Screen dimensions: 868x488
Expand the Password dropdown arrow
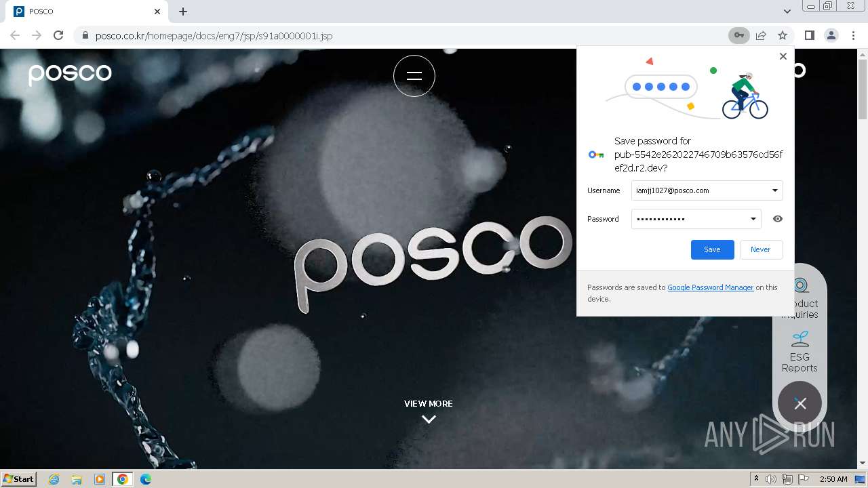753,219
